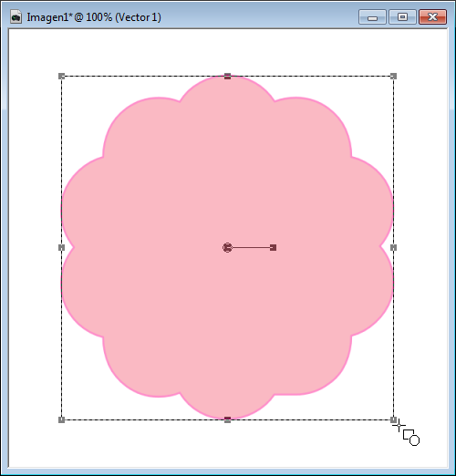Click the top-right corner selection handle

pyautogui.click(x=393, y=76)
